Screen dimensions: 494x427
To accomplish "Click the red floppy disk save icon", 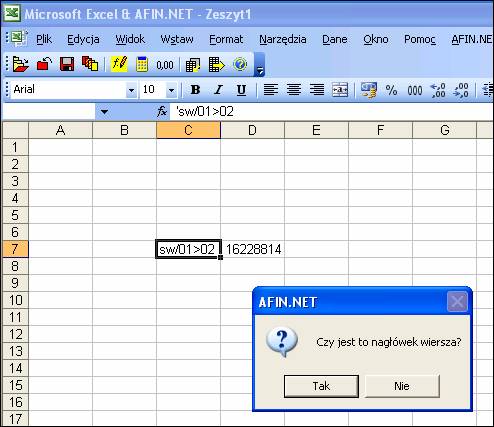I will pyautogui.click(x=67, y=64).
